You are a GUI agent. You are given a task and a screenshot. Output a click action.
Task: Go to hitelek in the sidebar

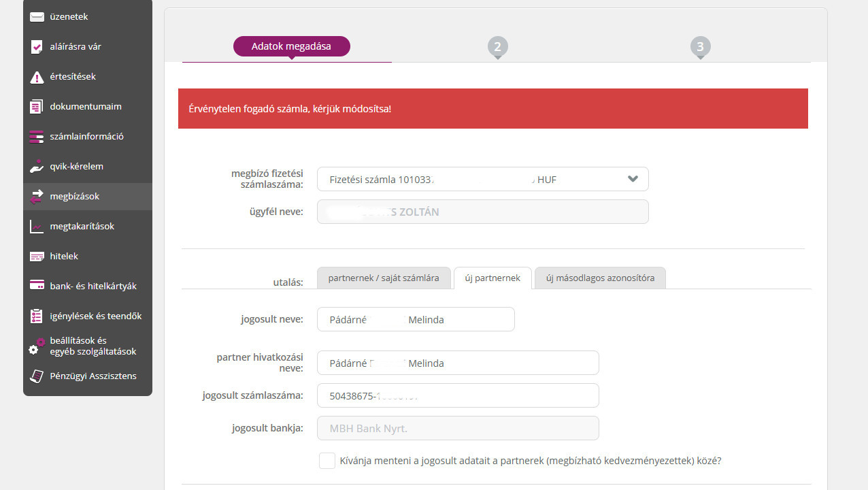[x=64, y=257]
